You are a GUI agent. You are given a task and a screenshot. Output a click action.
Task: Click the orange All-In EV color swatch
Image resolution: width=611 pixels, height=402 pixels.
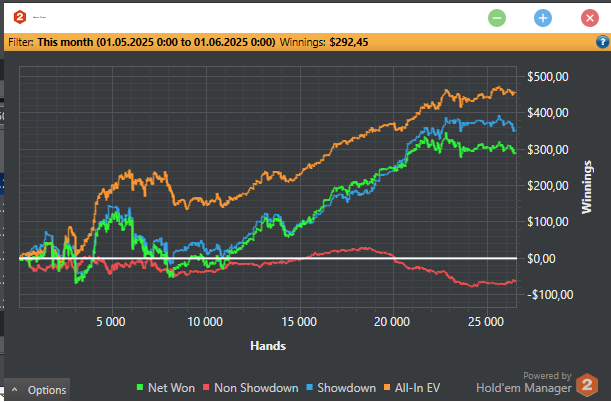tap(387, 388)
